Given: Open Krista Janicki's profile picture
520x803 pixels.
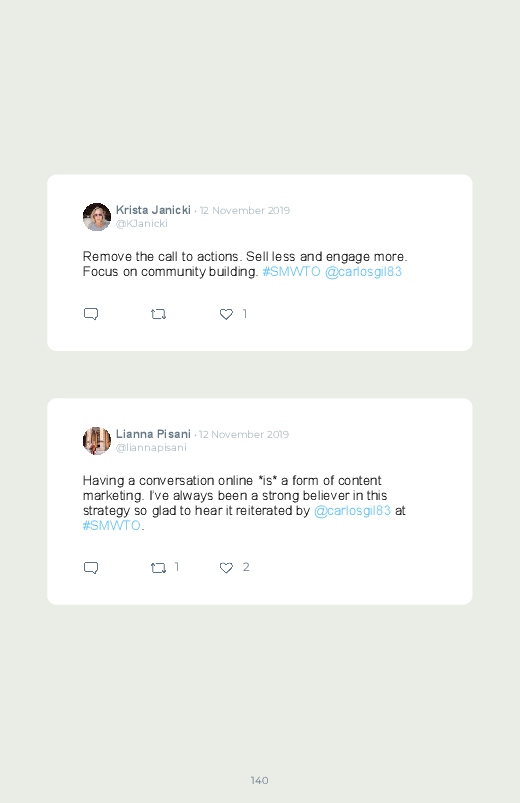Looking at the screenshot, I should pyautogui.click(x=97, y=217).
